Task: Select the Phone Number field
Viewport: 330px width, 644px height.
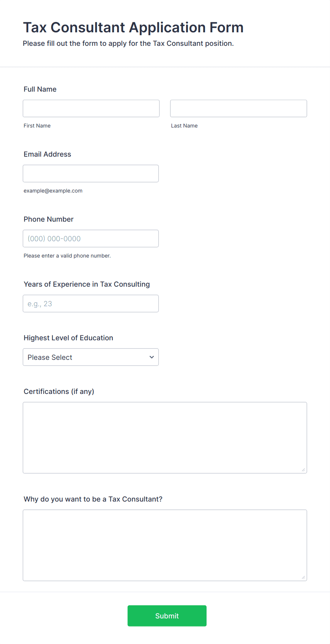Action: point(90,238)
